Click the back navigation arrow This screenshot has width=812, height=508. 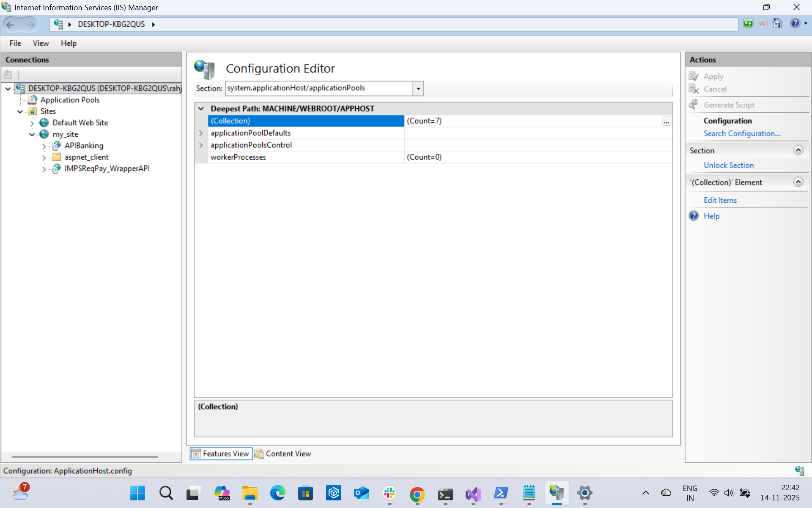point(11,25)
